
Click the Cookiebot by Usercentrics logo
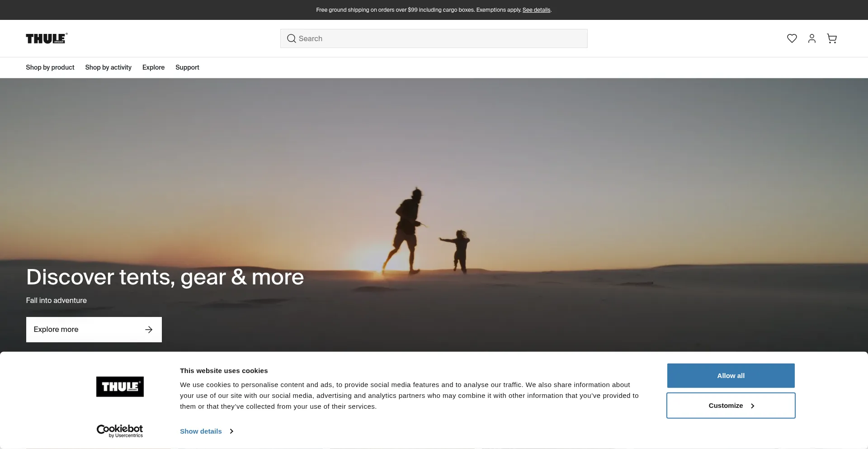[x=120, y=430]
